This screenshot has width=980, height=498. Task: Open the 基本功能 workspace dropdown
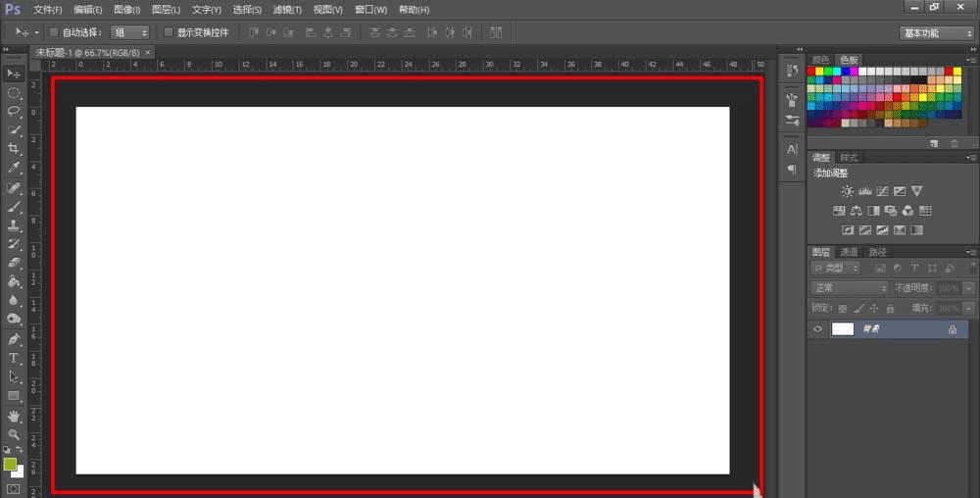(x=936, y=33)
